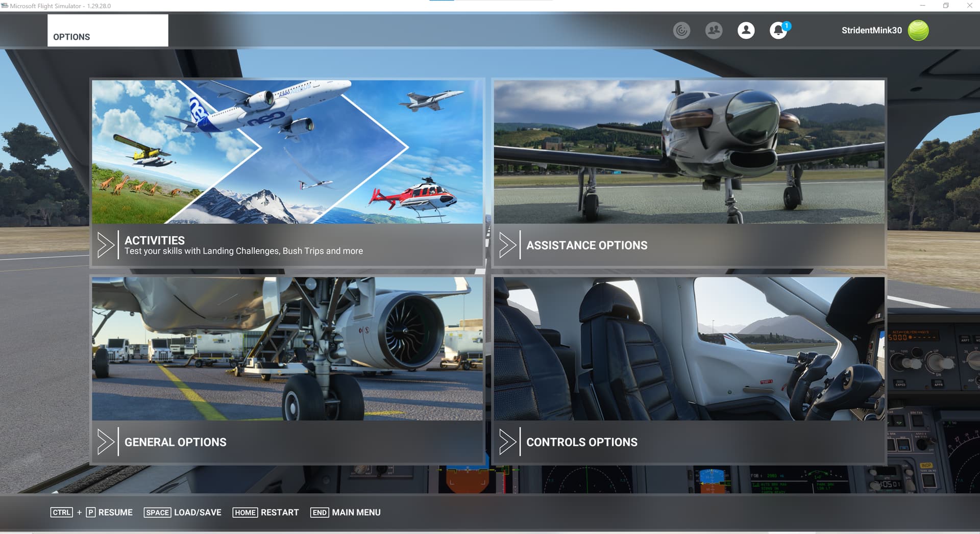Select the arrow icon beside ACTIVITIES
Image resolution: width=980 pixels, height=534 pixels.
pos(106,245)
